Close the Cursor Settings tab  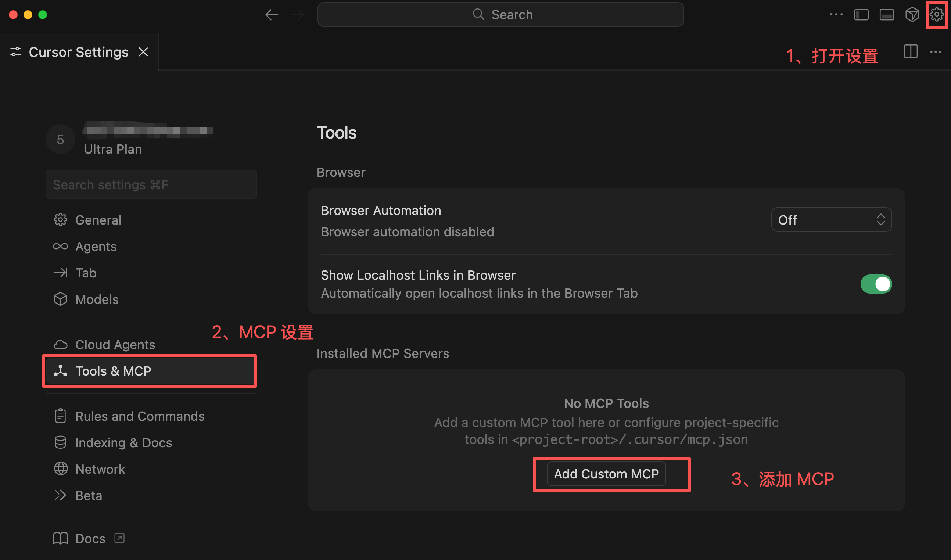(x=143, y=52)
